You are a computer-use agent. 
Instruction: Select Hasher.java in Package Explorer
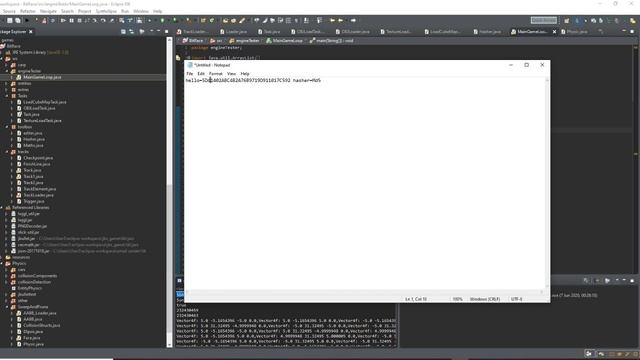click(34, 139)
